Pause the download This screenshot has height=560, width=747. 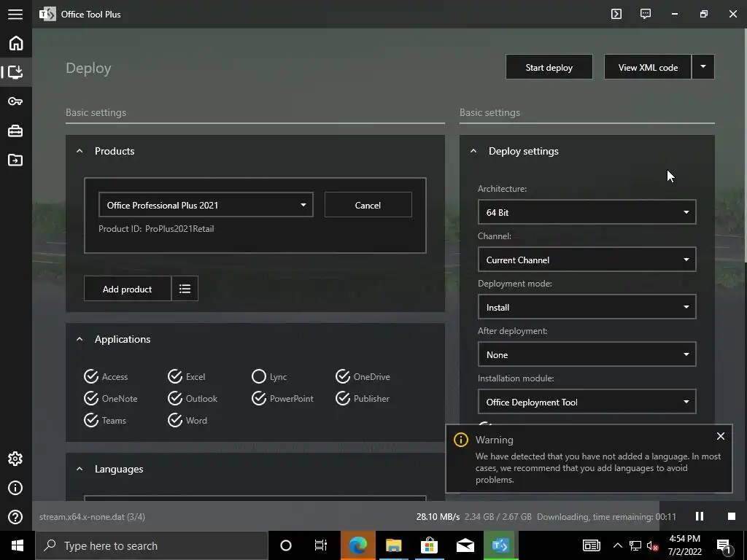click(700, 516)
